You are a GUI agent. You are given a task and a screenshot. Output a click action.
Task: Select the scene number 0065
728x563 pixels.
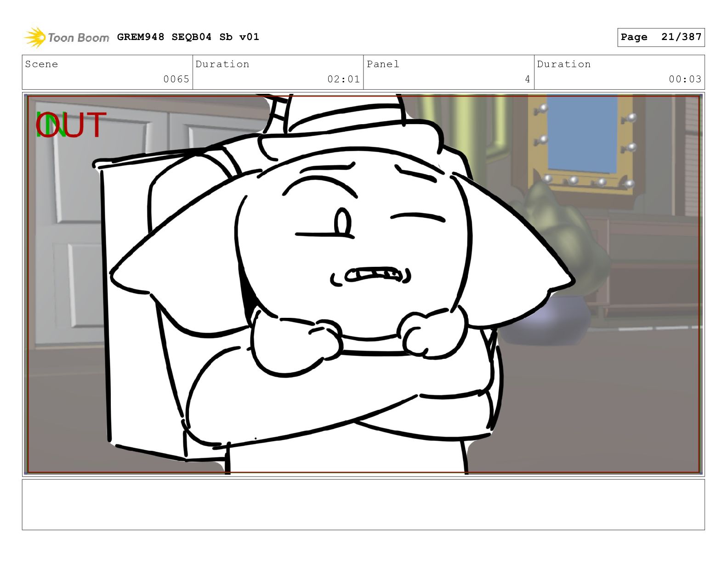[x=176, y=79]
